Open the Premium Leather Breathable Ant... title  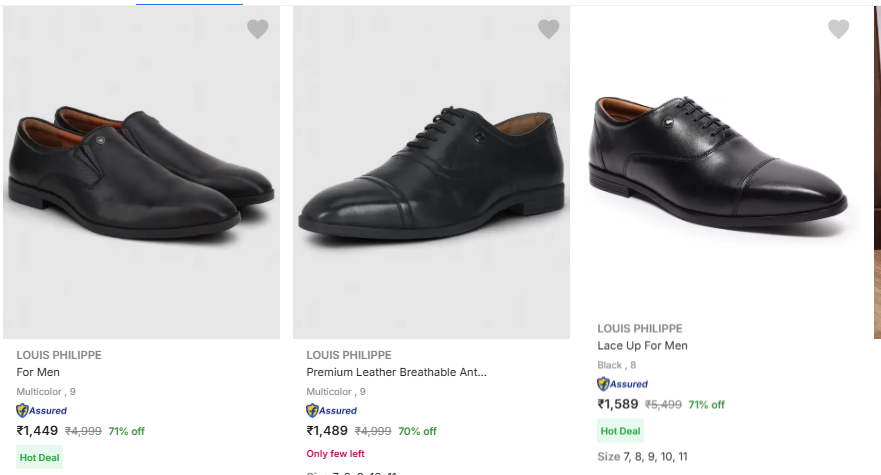pos(396,372)
